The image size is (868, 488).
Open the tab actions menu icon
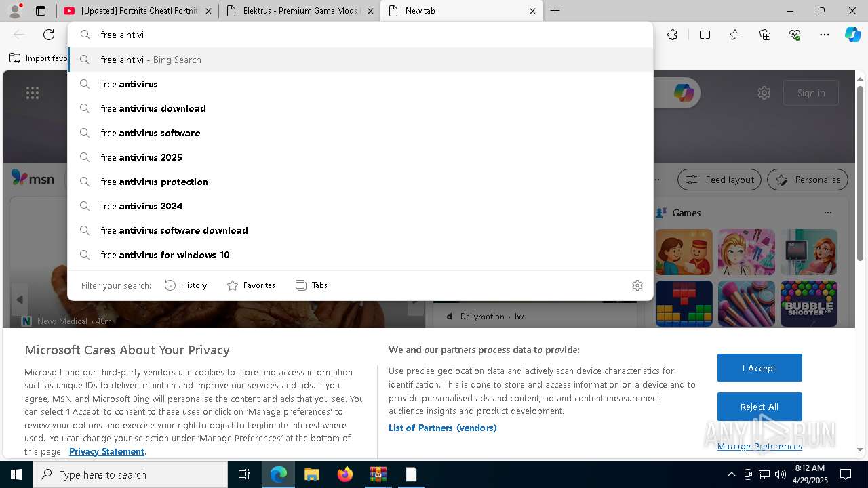coord(41,11)
